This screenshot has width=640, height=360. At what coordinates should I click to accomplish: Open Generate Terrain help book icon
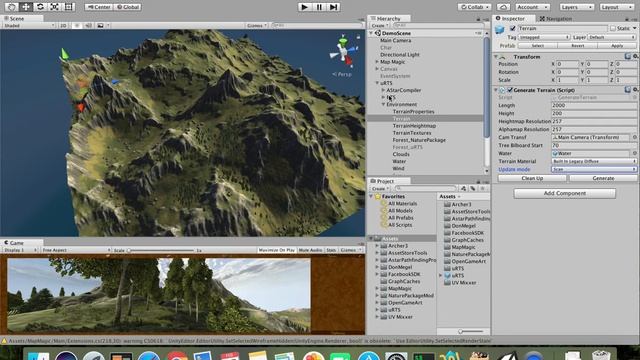tap(628, 90)
